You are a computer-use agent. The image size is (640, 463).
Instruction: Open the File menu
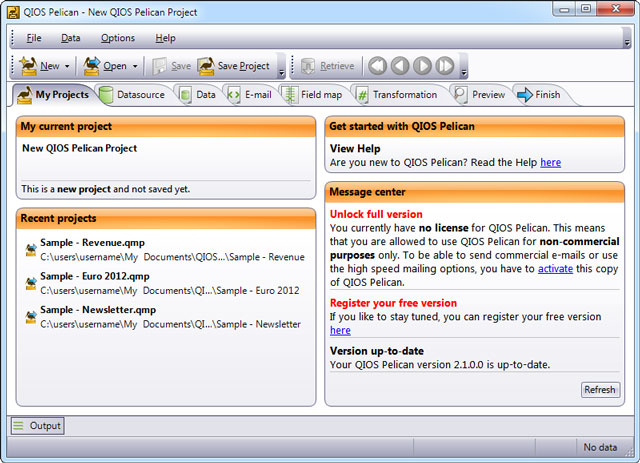click(x=34, y=38)
